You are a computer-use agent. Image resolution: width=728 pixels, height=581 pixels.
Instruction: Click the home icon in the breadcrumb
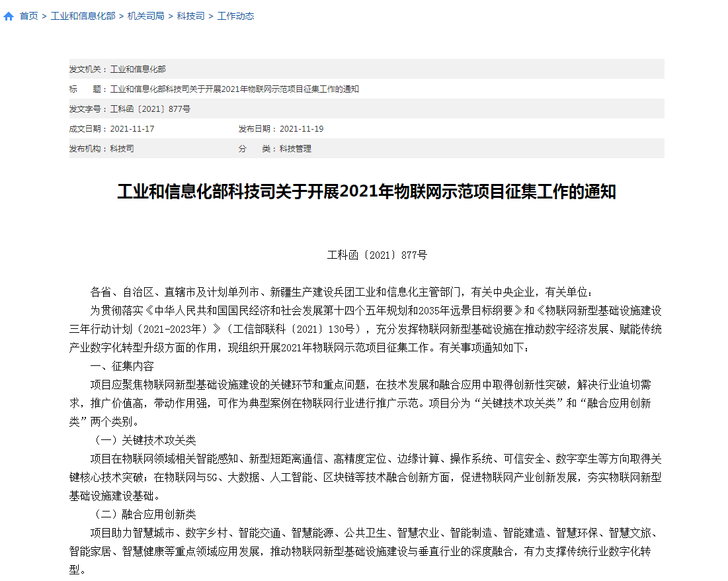pos(9,17)
